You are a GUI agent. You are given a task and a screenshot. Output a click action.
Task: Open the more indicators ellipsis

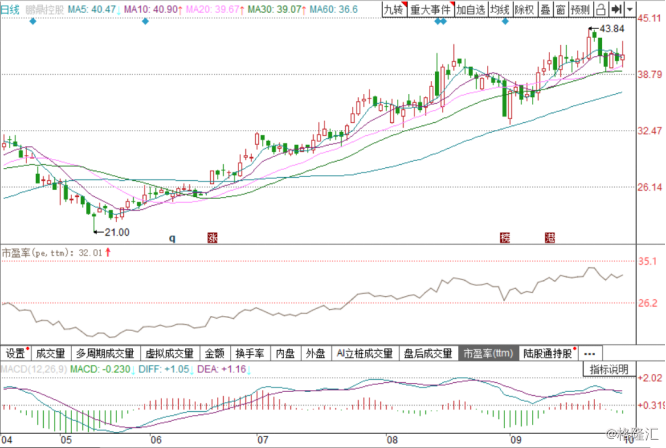[x=590, y=353]
